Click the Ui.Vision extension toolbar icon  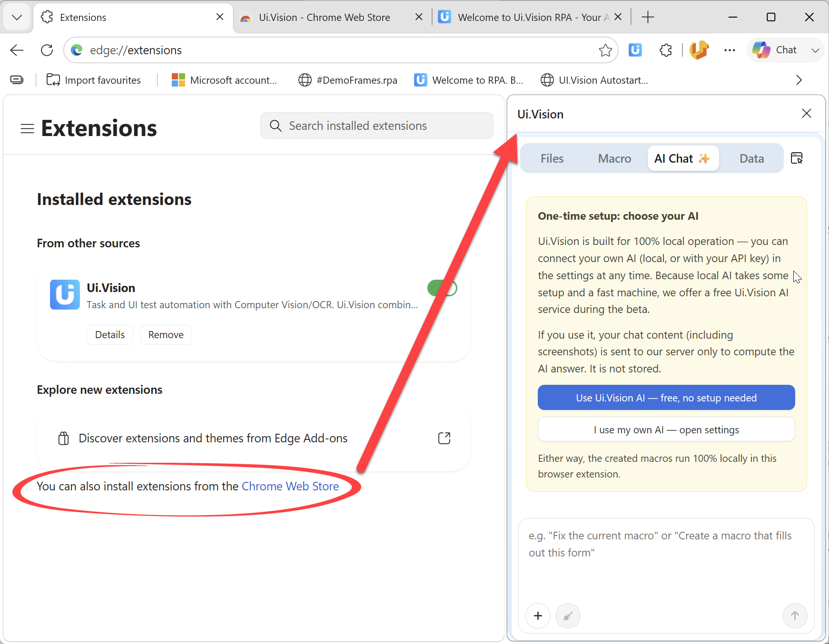pyautogui.click(x=635, y=50)
